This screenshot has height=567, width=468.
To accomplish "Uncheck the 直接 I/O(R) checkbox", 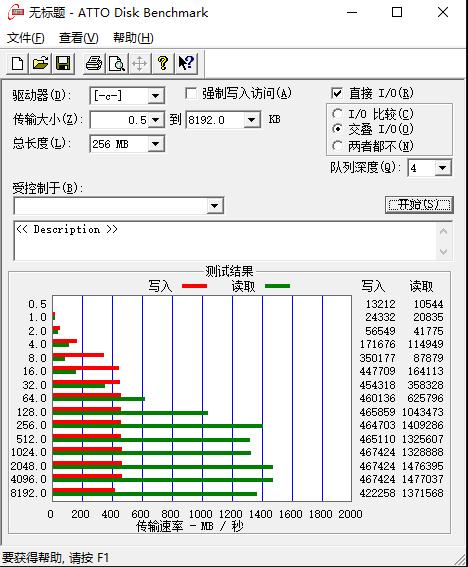I will 336,93.
